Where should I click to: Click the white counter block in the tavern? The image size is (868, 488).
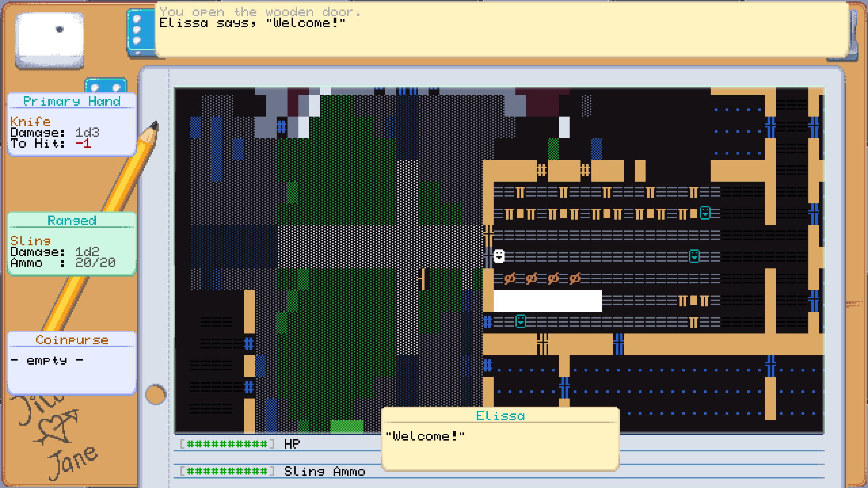(547, 300)
